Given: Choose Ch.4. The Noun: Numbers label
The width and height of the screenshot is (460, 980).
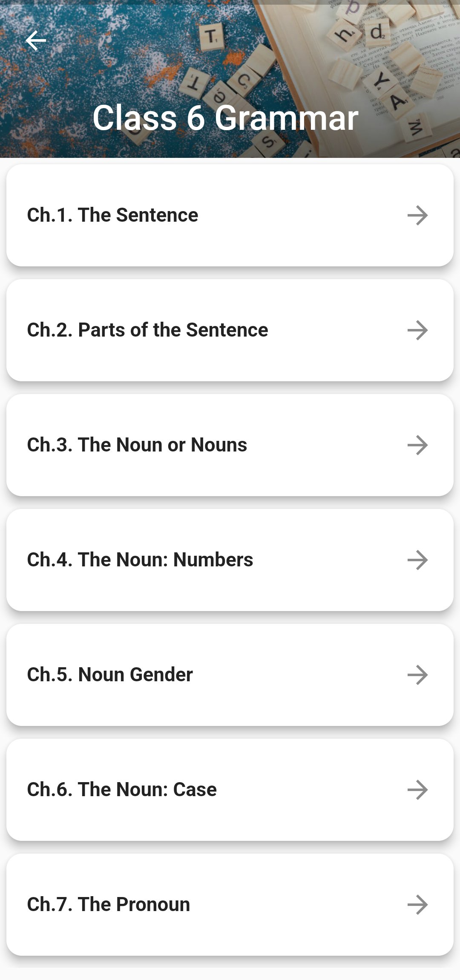Looking at the screenshot, I should (140, 560).
